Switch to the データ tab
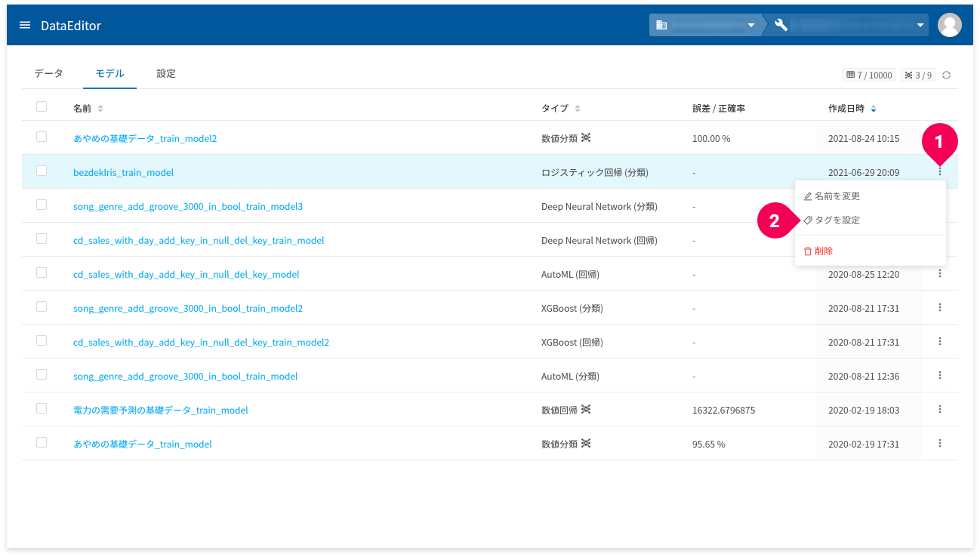This screenshot has width=980, height=557. pyautogui.click(x=48, y=74)
